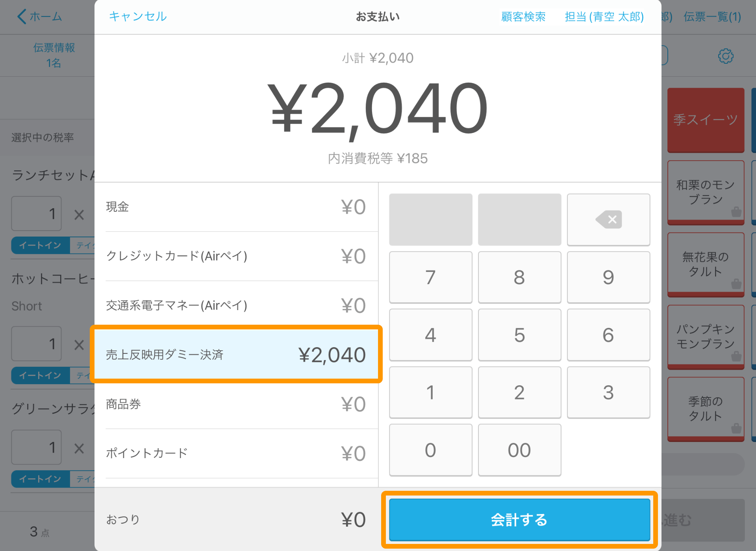Toggle イートイン for ランチセット item

pyautogui.click(x=40, y=245)
